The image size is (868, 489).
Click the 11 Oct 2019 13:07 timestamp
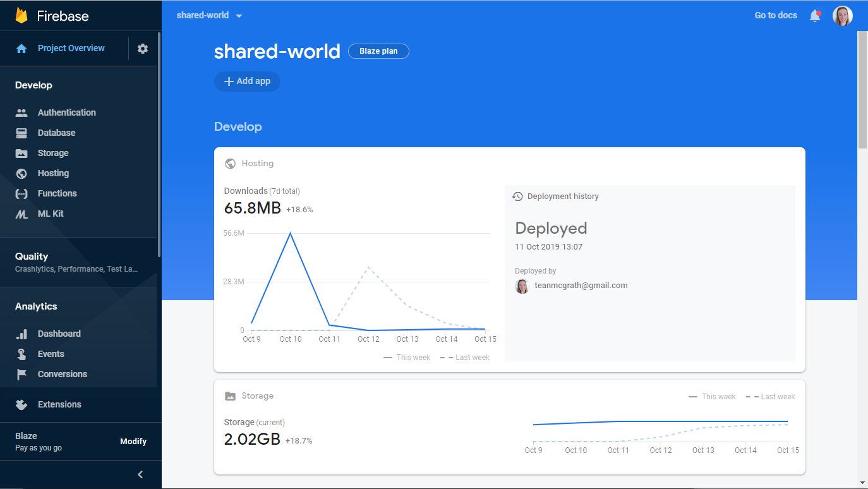pos(548,247)
